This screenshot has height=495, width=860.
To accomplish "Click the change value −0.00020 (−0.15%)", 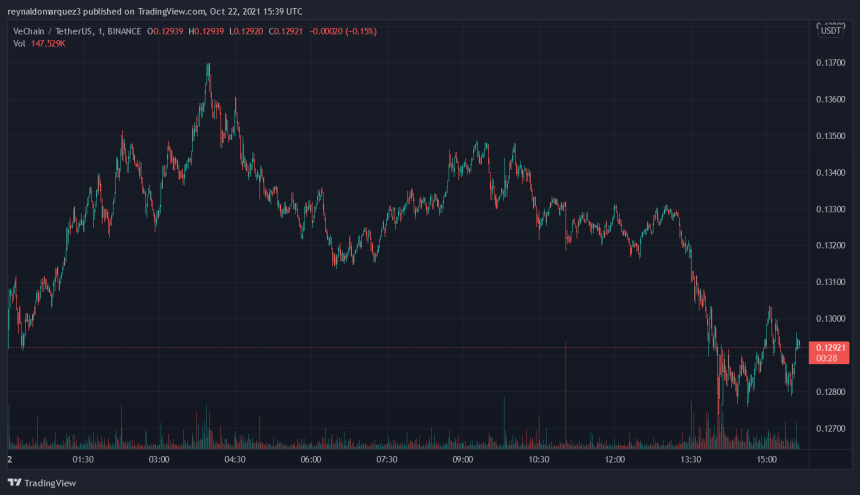I will (343, 31).
